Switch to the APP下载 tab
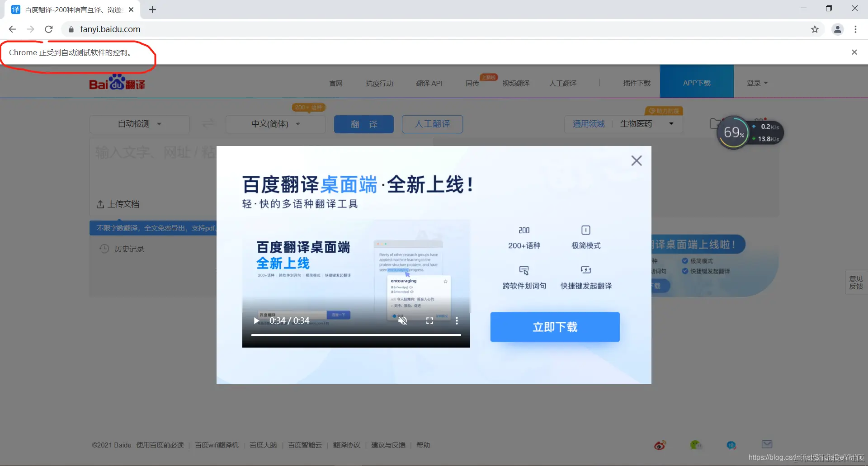Viewport: 868px width, 466px height. tap(696, 82)
